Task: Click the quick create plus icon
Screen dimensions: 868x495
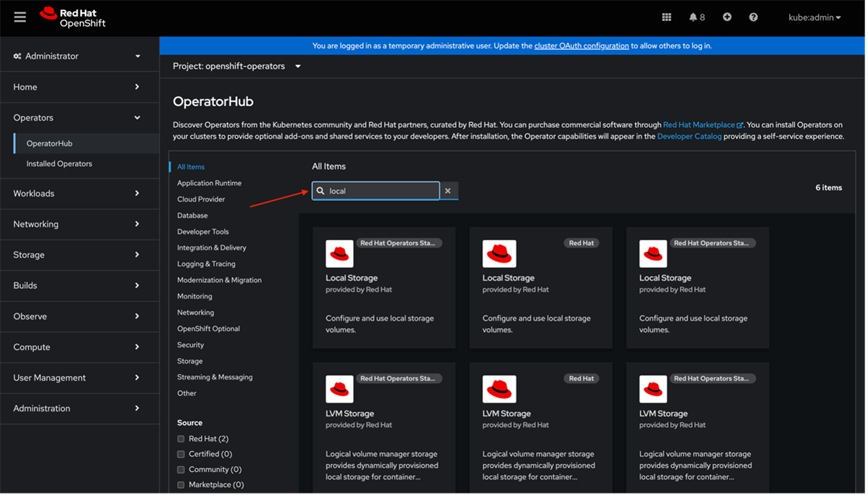Action: click(x=726, y=17)
